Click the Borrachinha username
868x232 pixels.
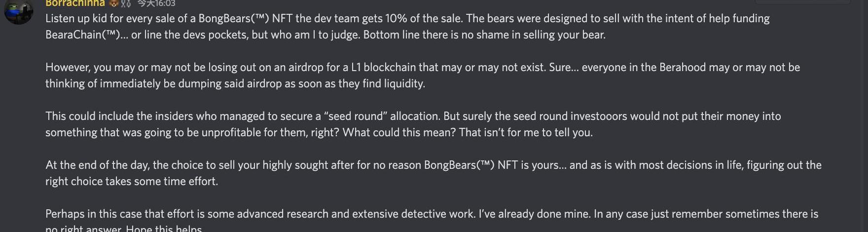click(75, 3)
